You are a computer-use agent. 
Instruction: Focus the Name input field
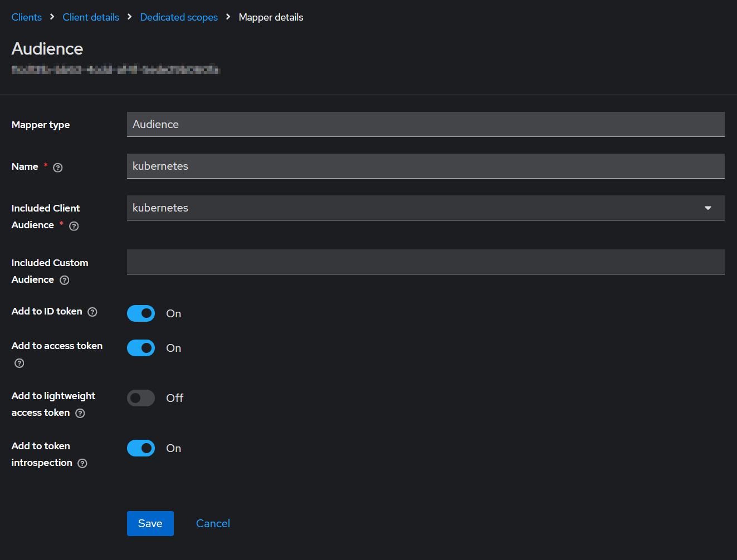tap(426, 166)
